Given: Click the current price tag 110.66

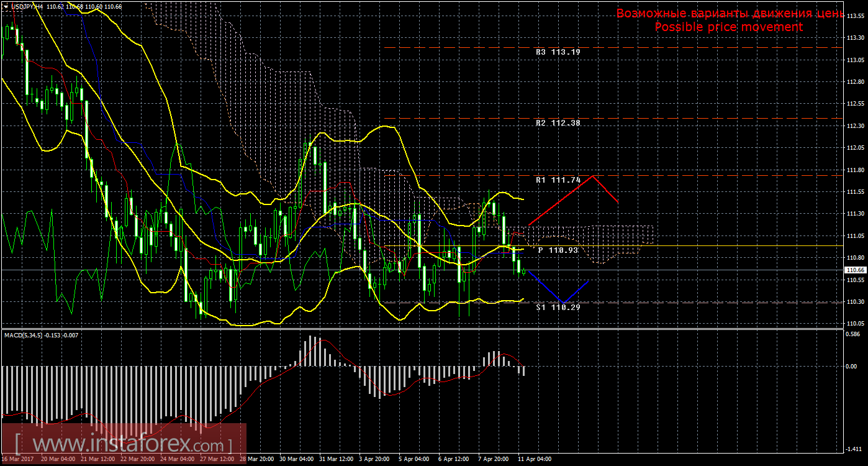Looking at the screenshot, I should [856, 270].
